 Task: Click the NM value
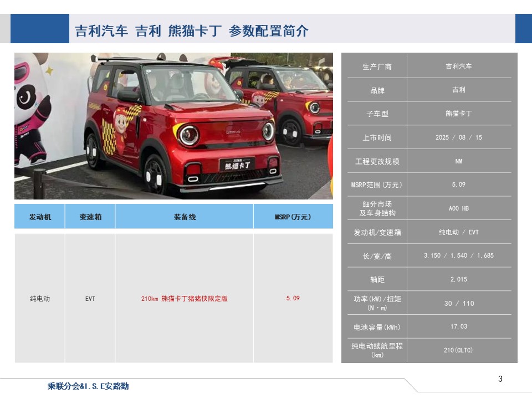click(x=459, y=161)
